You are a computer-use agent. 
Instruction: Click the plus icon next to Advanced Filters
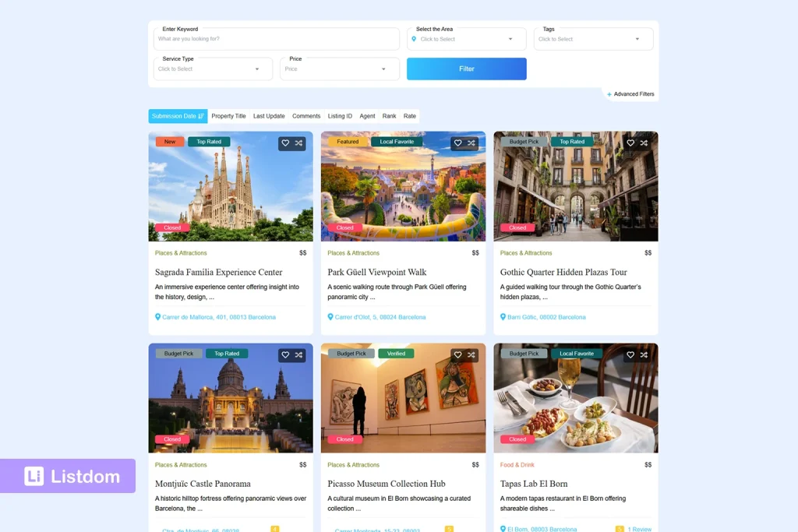point(610,93)
